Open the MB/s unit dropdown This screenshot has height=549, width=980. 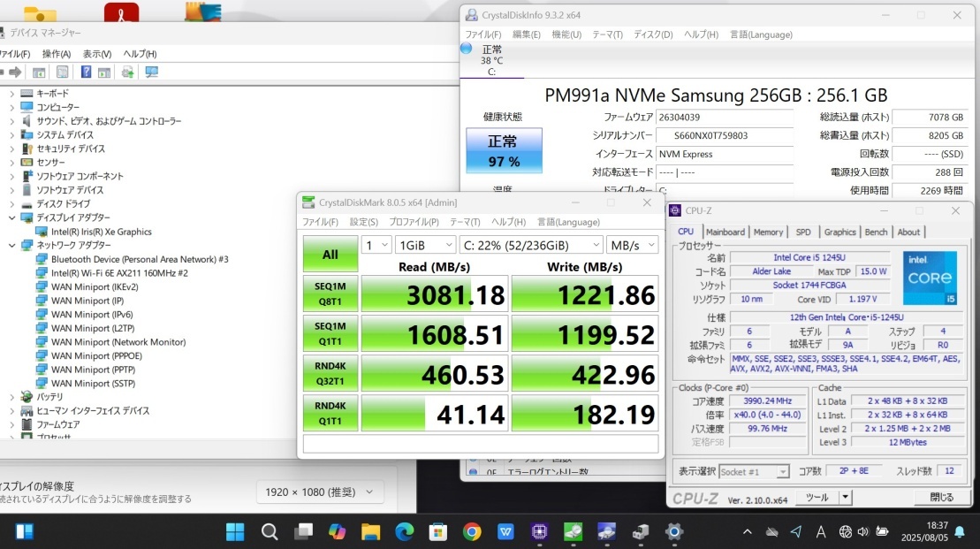632,245
